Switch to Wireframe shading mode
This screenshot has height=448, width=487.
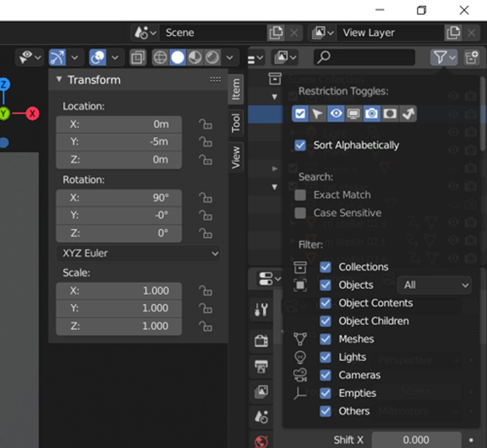click(x=160, y=58)
